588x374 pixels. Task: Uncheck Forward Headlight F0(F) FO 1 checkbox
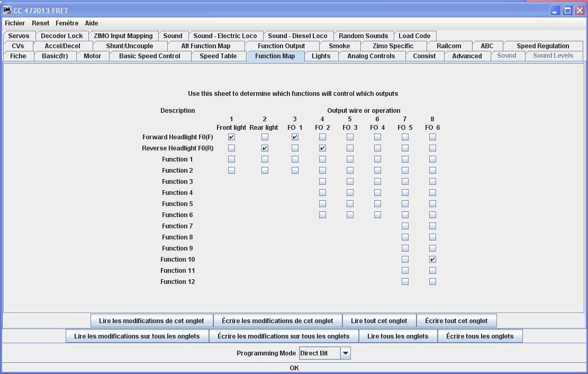coord(295,137)
